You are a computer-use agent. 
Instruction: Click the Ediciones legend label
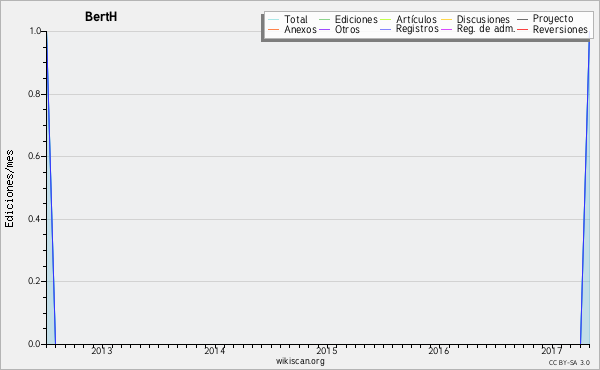356,20
